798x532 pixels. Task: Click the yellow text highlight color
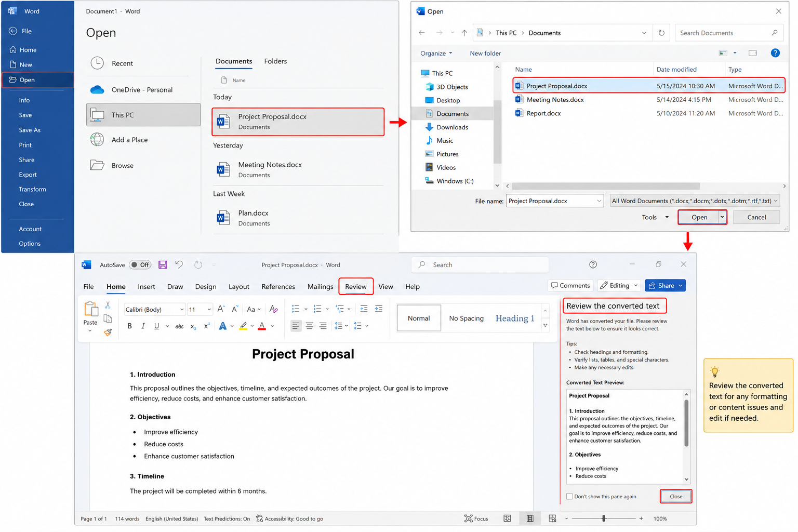[x=243, y=326]
